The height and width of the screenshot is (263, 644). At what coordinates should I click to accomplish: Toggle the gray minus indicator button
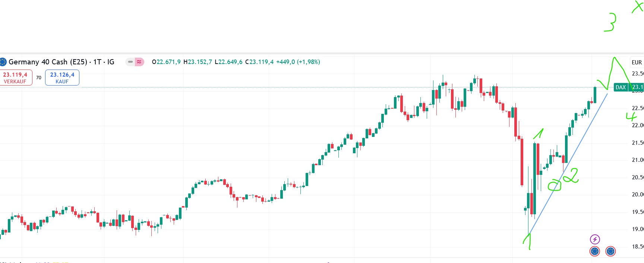coord(130,62)
